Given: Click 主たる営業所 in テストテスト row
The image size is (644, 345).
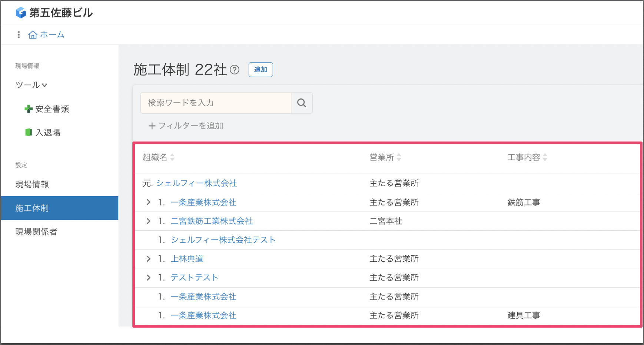Looking at the screenshot, I should click(x=394, y=278).
